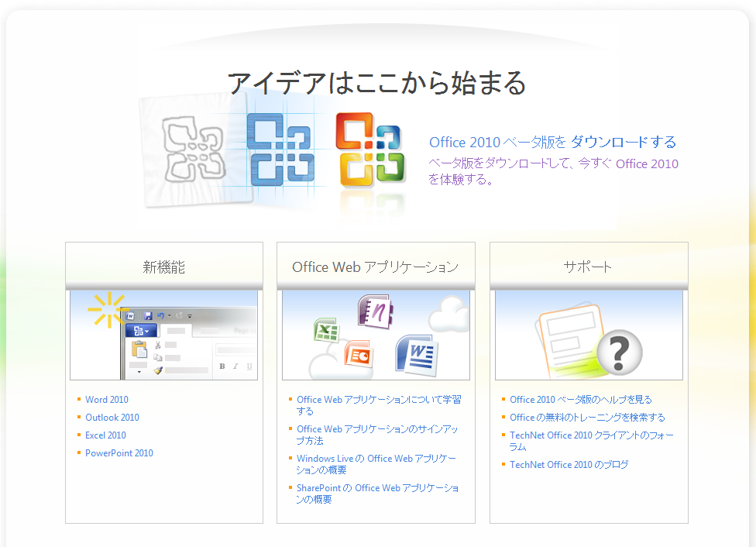Click the blue blueprint Office logo
The image size is (756, 547).
280,150
